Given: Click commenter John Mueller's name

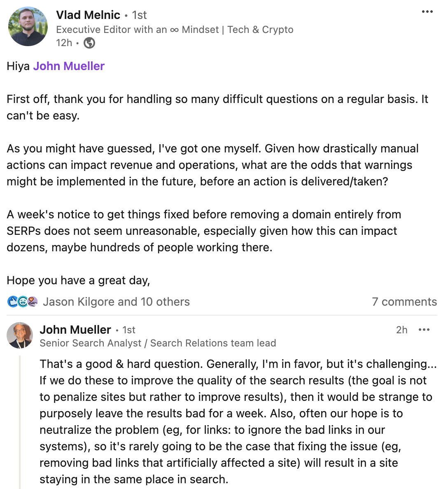Looking at the screenshot, I should coord(76,330).
